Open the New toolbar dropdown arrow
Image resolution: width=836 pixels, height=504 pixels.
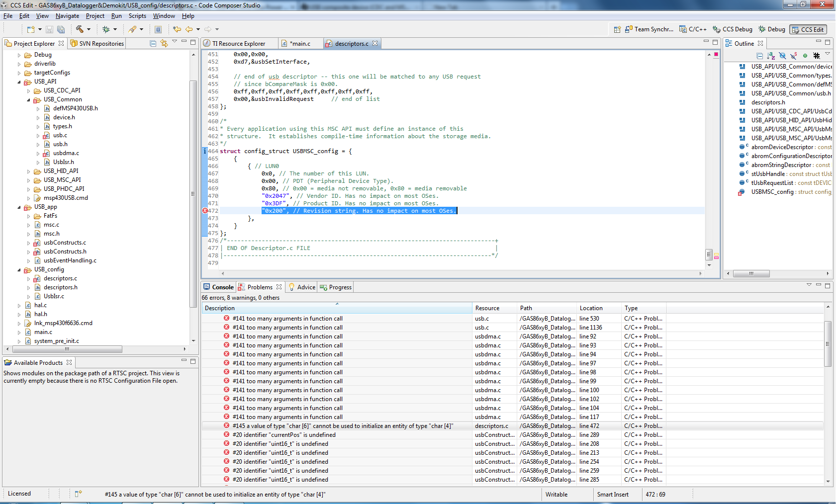tap(40, 29)
